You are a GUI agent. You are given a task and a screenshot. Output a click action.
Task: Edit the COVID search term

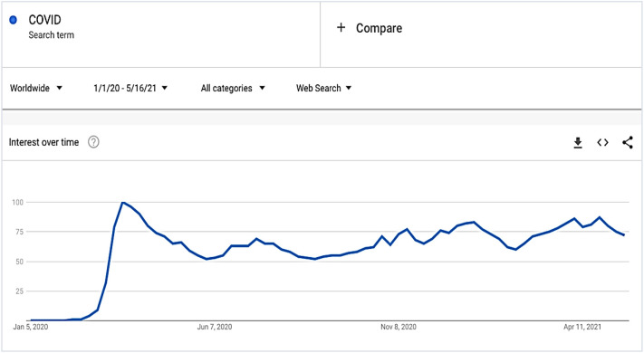pos(44,20)
